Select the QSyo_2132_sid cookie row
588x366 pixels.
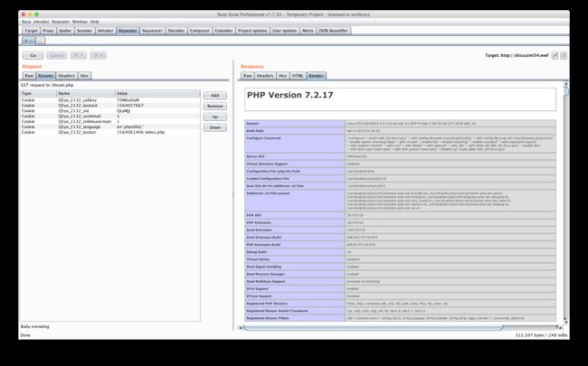[110, 111]
